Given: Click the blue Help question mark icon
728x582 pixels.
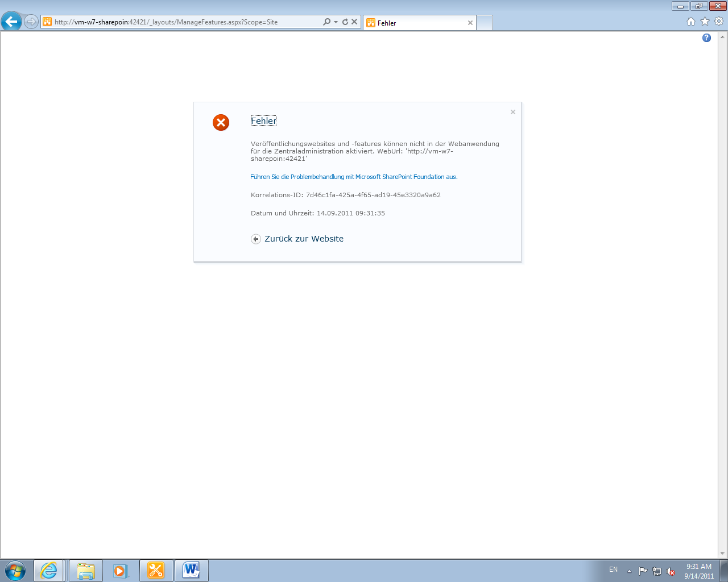Looking at the screenshot, I should coord(706,38).
